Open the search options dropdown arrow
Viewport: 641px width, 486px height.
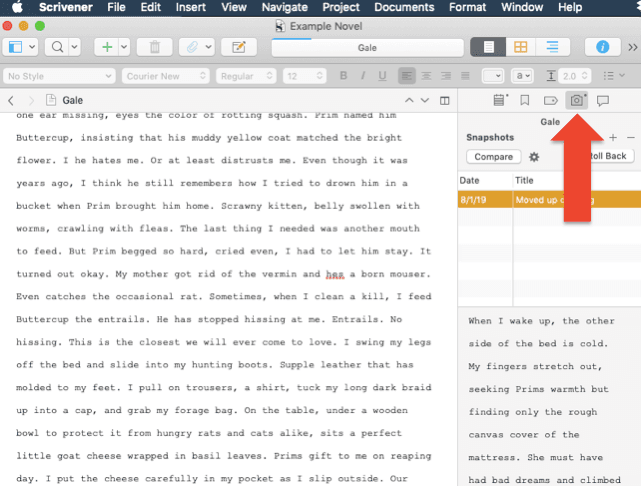[74, 47]
